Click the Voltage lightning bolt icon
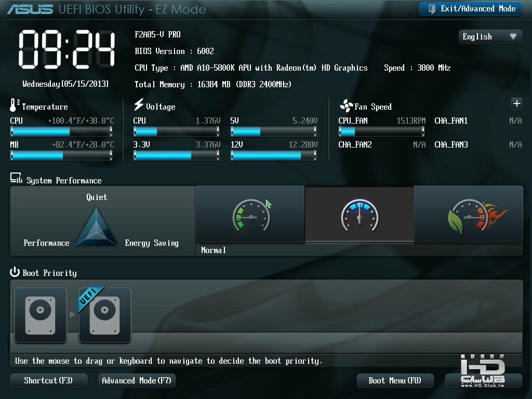This screenshot has width=532, height=399. [138, 104]
